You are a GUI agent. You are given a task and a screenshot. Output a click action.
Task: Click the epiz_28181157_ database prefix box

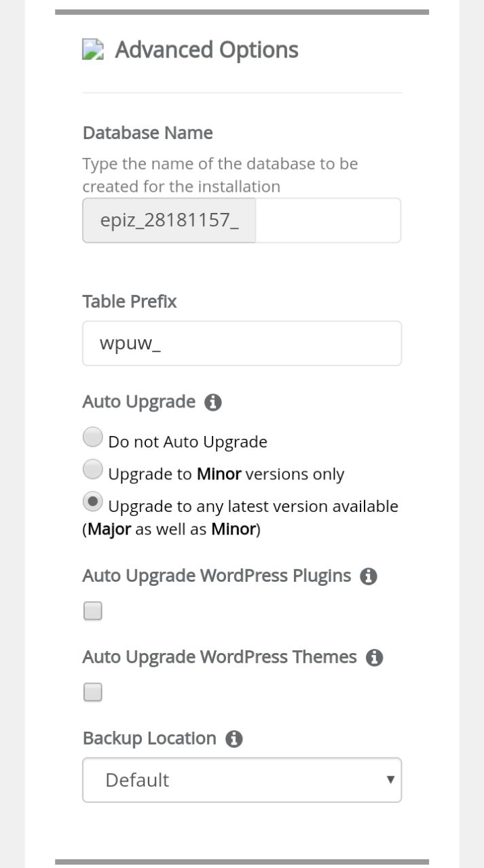(x=169, y=220)
